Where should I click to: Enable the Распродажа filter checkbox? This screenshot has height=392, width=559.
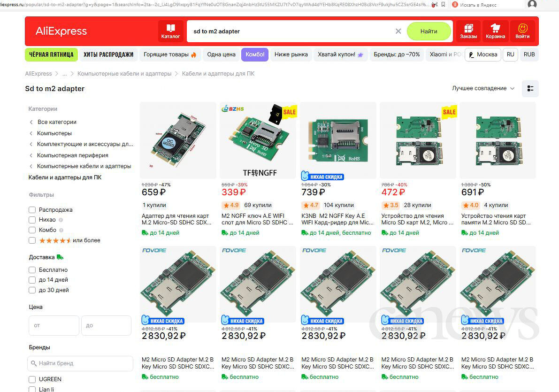[32, 210]
